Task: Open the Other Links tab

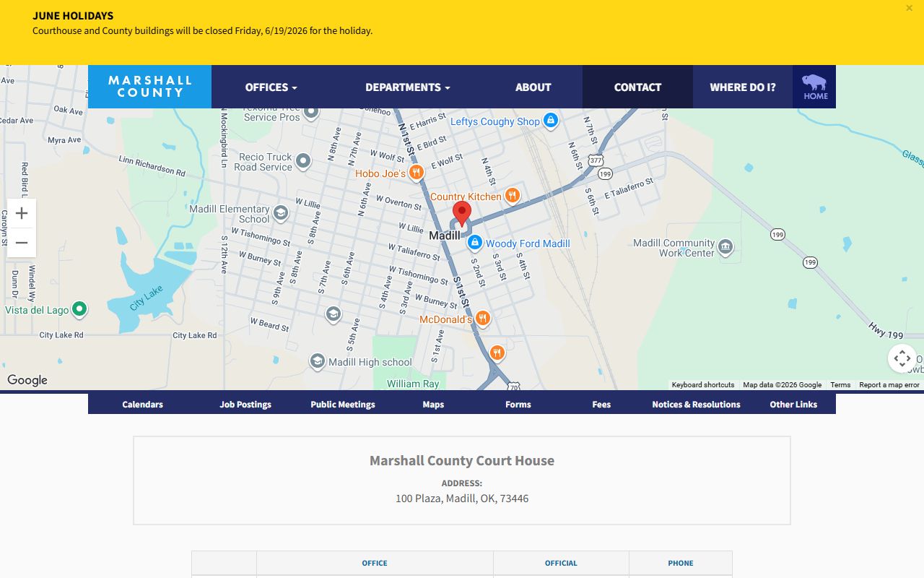Action: click(793, 405)
